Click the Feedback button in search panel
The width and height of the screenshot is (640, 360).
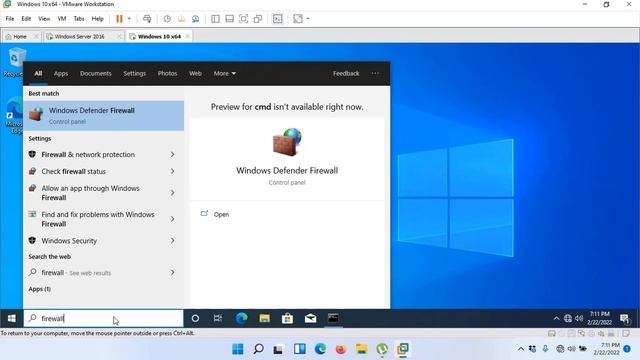346,73
